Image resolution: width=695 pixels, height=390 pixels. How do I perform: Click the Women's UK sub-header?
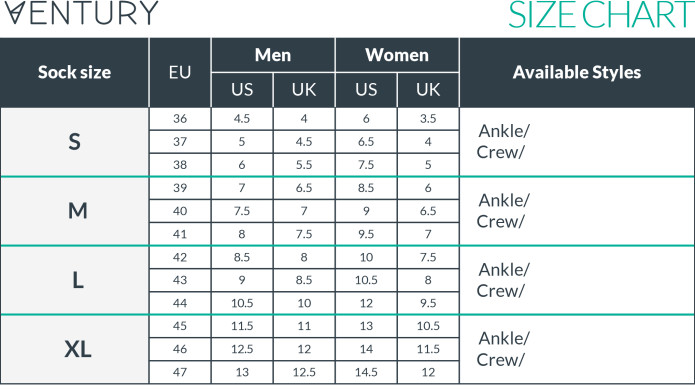(x=428, y=90)
